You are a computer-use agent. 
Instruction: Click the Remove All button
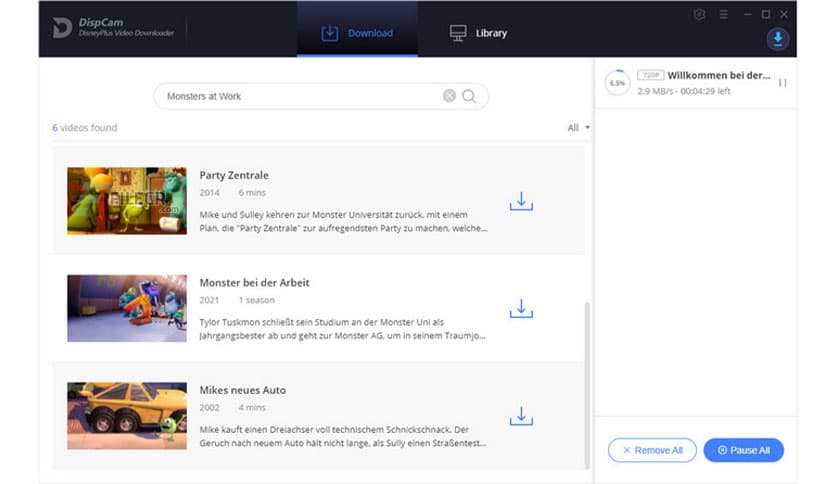[x=652, y=450]
